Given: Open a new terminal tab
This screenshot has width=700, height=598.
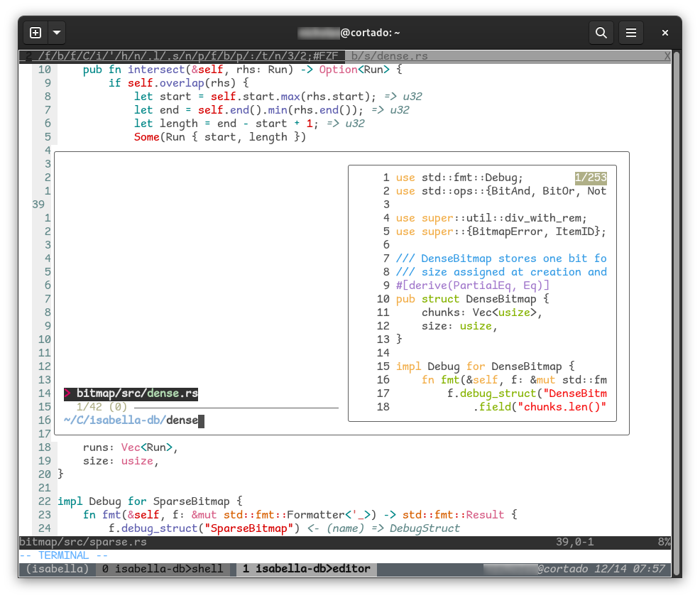Looking at the screenshot, I should coord(35,33).
